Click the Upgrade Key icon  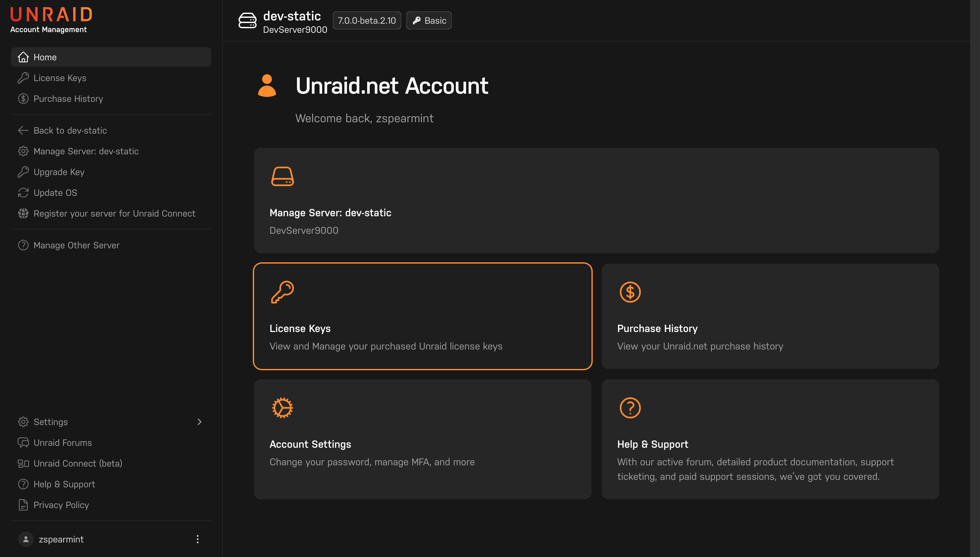pos(23,172)
